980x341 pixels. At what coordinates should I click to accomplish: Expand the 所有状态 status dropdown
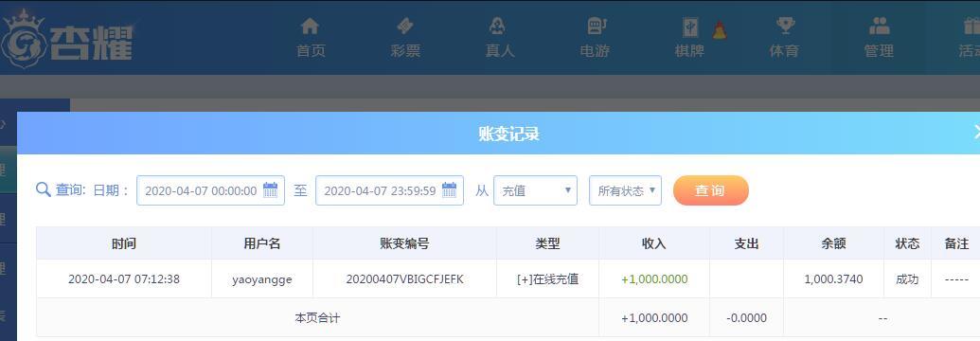(625, 190)
